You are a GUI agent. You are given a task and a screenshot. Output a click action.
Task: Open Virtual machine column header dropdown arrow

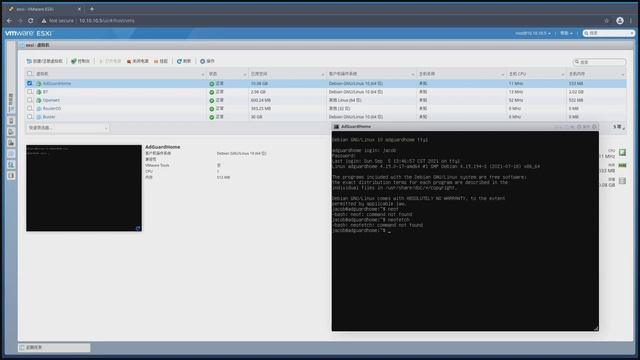(203, 74)
